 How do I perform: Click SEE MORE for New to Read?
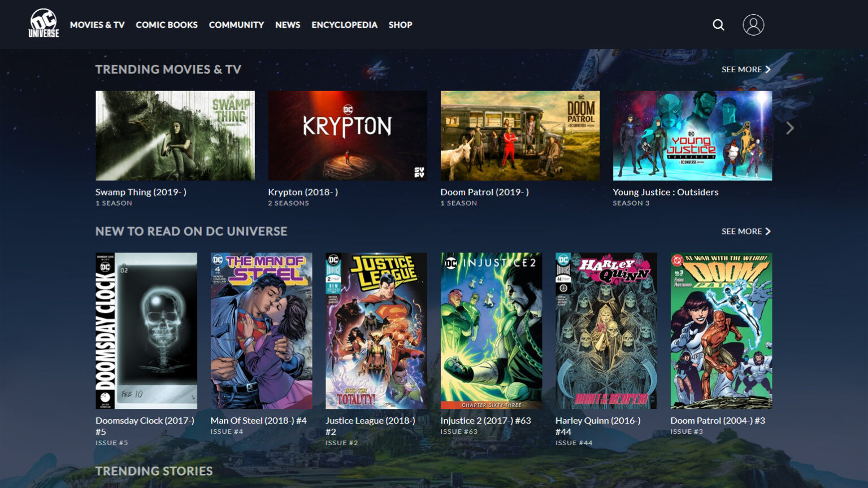[x=740, y=231]
